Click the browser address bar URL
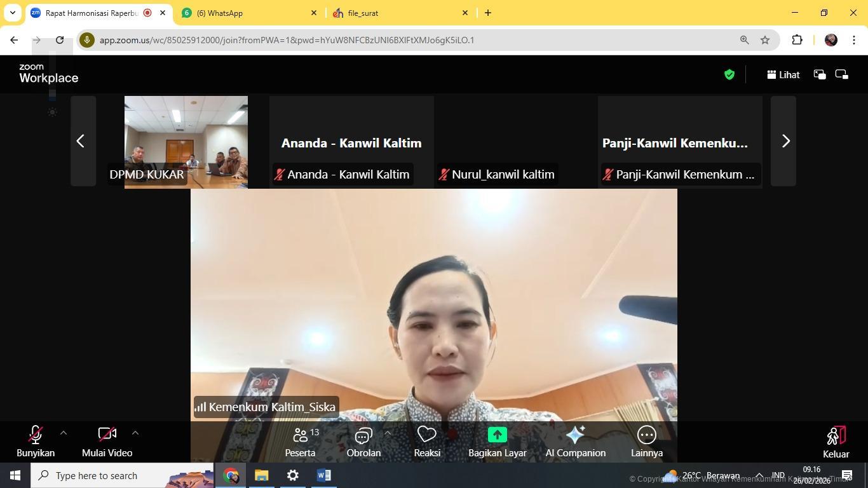Viewport: 868px width, 488px height. point(286,40)
